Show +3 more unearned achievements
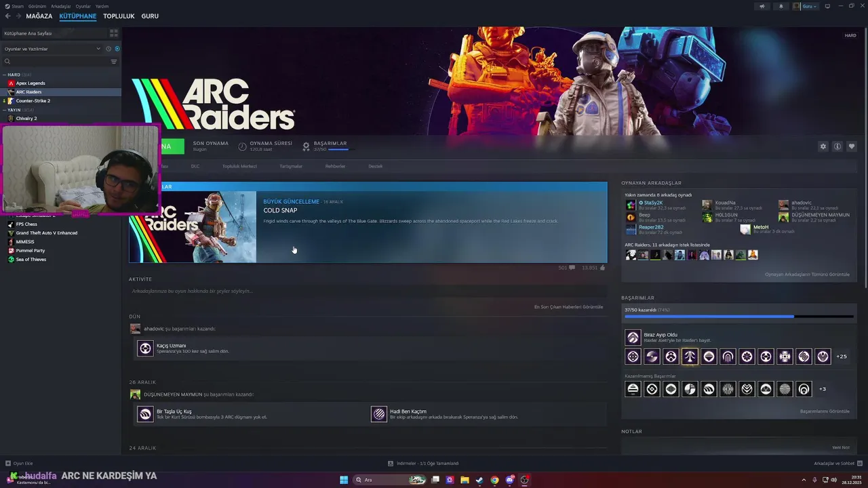Viewport: 868px width, 488px height. (x=823, y=389)
